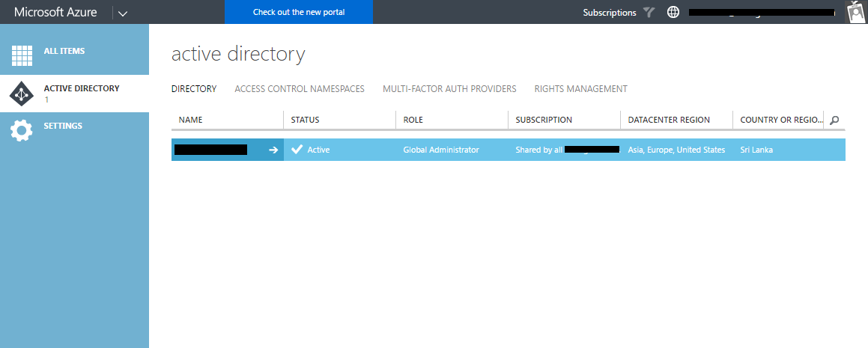
Task: Sort by the SUBSCRIPTION column header
Action: pos(544,120)
